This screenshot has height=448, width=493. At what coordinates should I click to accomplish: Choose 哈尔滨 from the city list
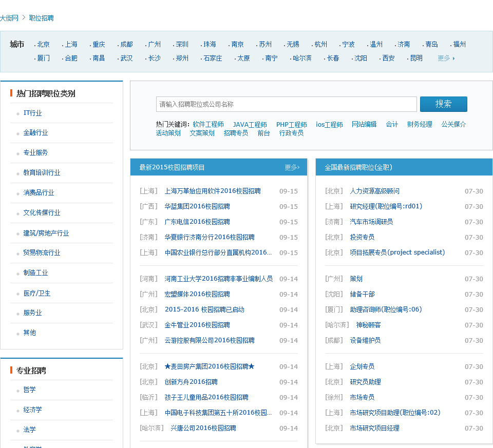301,59
